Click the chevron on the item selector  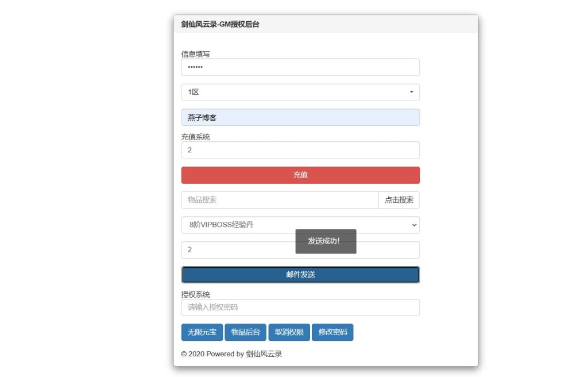pos(414,225)
